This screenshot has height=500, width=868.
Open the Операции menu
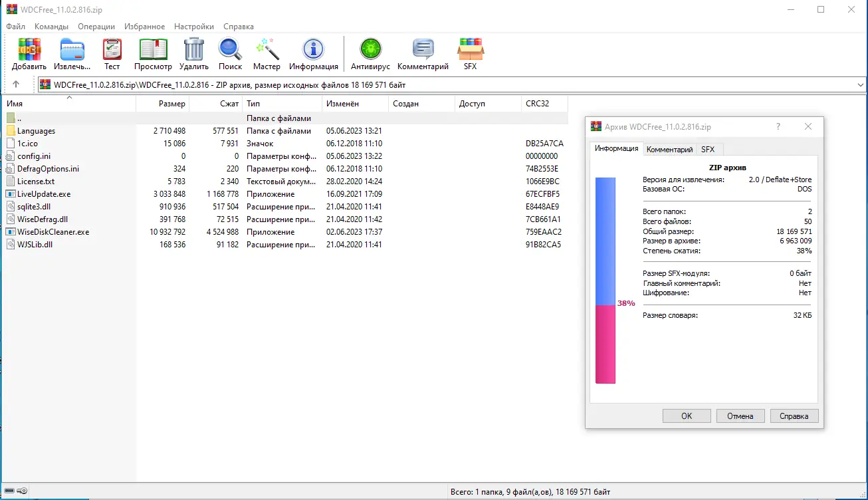pos(96,27)
